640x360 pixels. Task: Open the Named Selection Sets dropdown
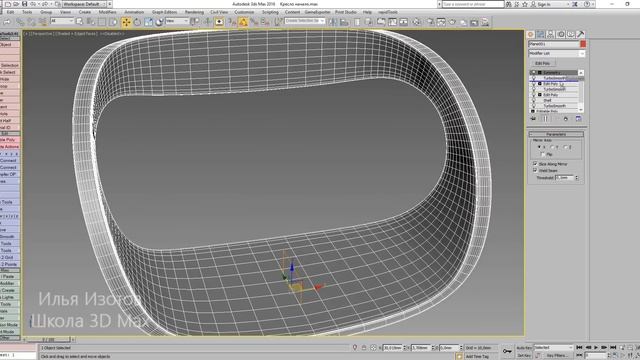point(305,21)
